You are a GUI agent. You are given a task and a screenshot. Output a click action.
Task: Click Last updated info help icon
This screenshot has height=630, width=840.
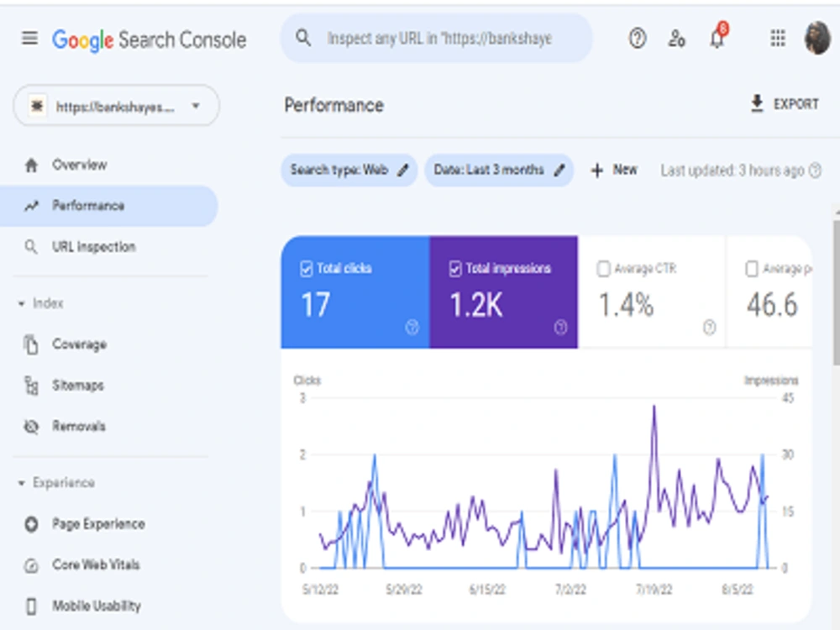pyautogui.click(x=815, y=171)
